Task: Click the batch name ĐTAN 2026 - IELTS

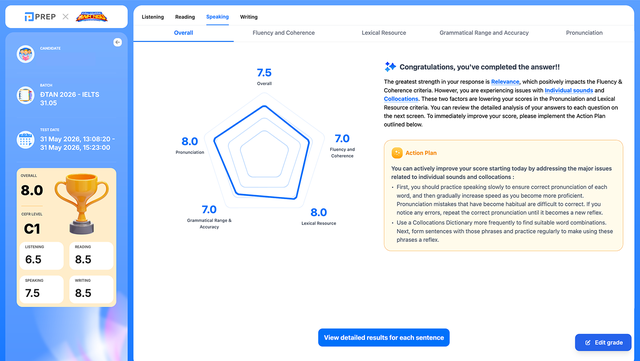Action: [69, 98]
